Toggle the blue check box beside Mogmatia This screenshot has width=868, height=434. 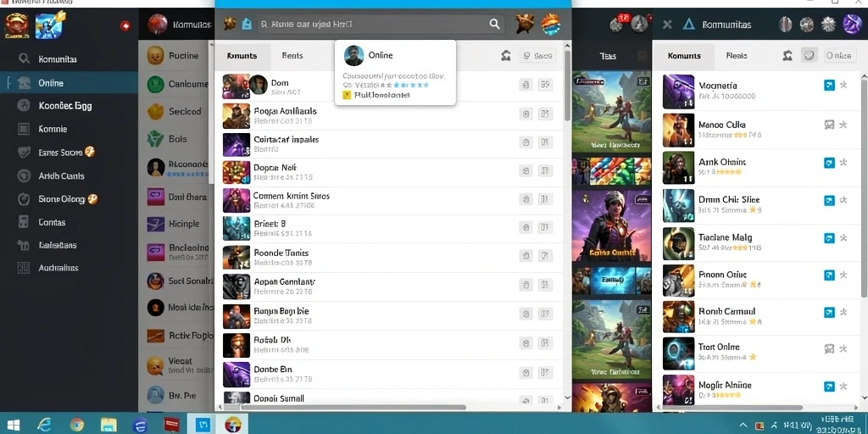[x=829, y=86]
